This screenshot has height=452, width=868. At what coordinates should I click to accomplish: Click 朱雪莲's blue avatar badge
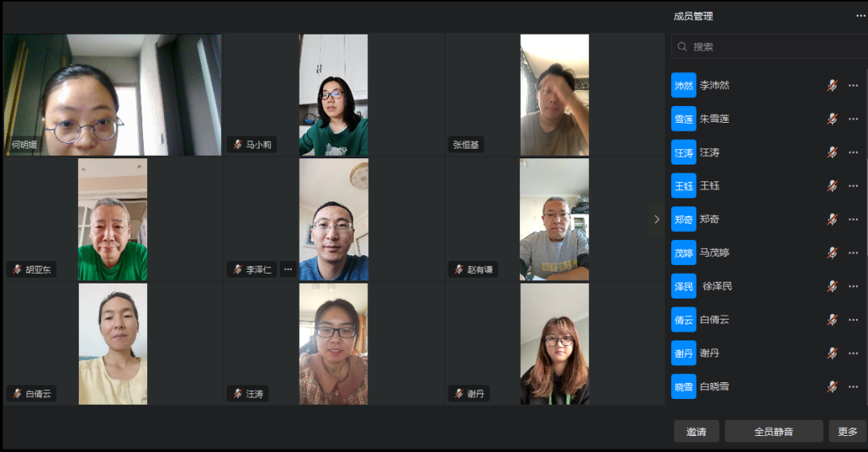684,118
